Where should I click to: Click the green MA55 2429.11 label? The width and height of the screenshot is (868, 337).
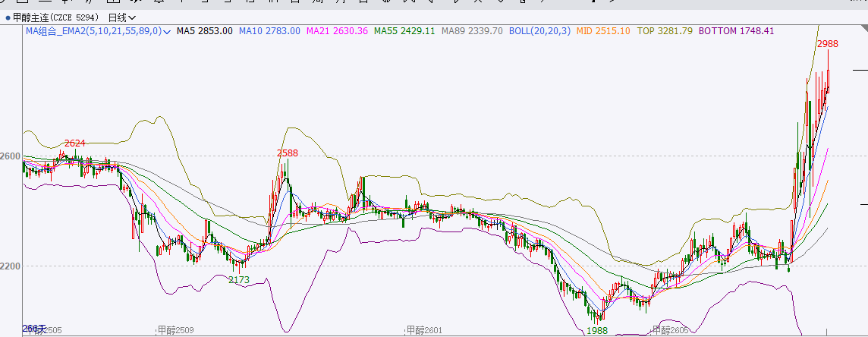click(404, 31)
